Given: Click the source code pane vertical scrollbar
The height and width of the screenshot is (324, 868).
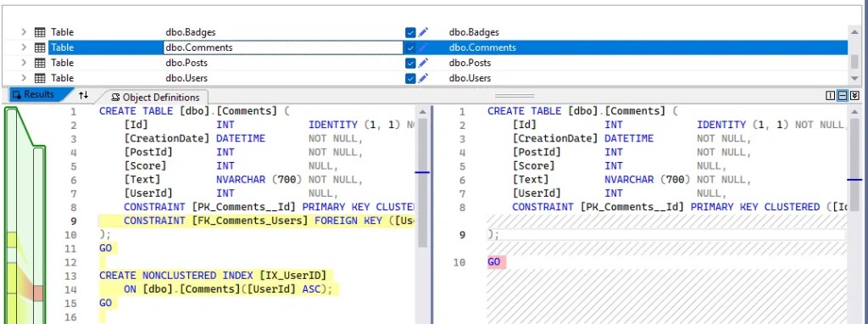Looking at the screenshot, I should [422, 182].
